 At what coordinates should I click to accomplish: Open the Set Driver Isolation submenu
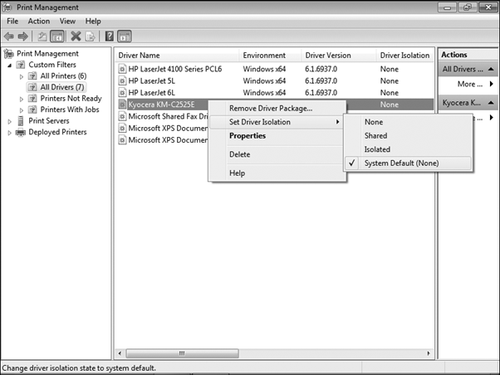pos(277,122)
